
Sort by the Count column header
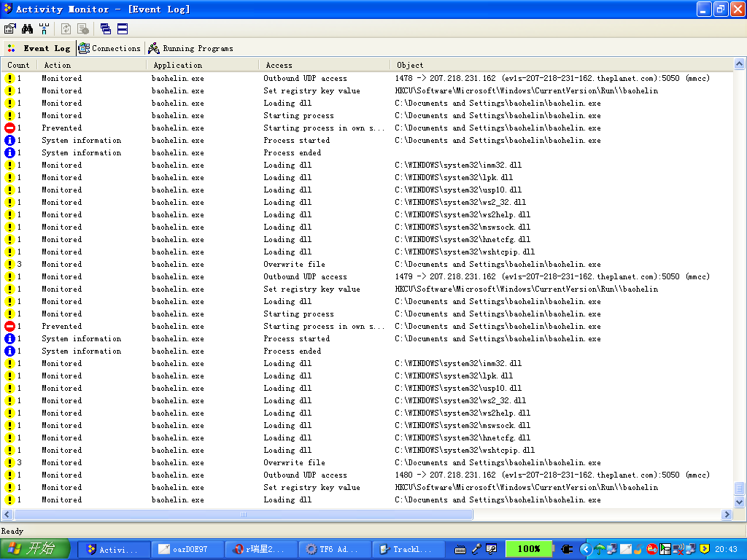pyautogui.click(x=18, y=65)
